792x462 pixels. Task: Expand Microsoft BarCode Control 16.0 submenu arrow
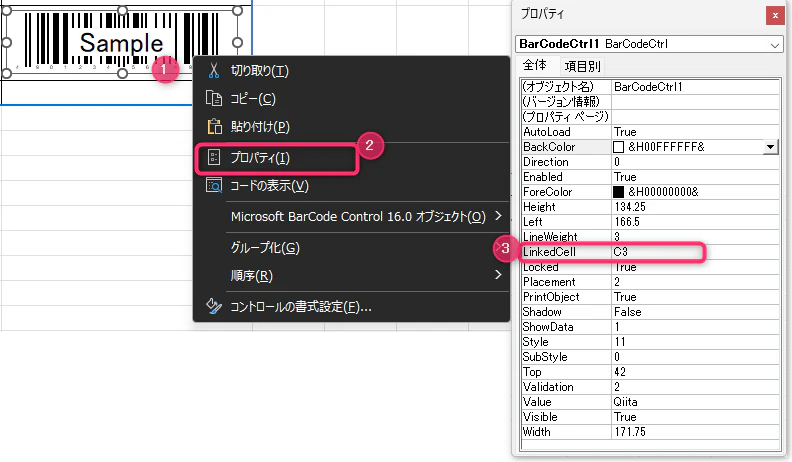pos(499,216)
